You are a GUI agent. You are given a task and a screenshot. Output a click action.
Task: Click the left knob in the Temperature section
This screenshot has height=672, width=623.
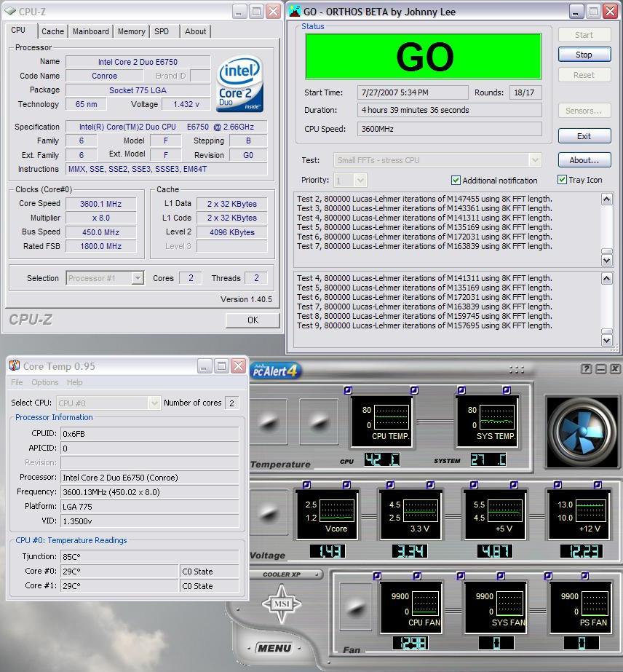click(269, 422)
